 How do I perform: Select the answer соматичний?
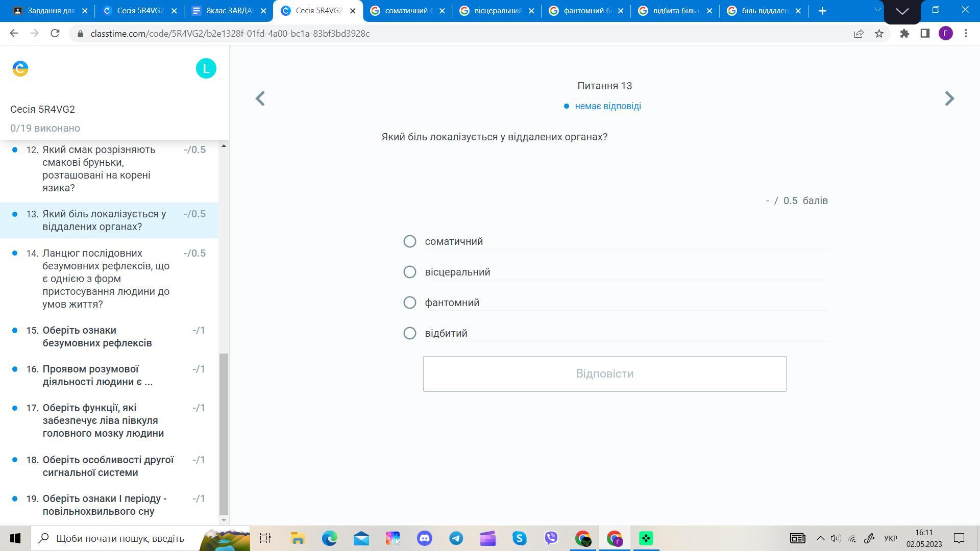pos(409,241)
